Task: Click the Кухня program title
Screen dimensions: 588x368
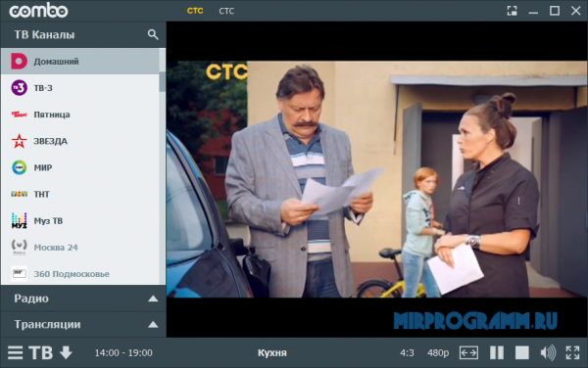Action: [x=272, y=352]
